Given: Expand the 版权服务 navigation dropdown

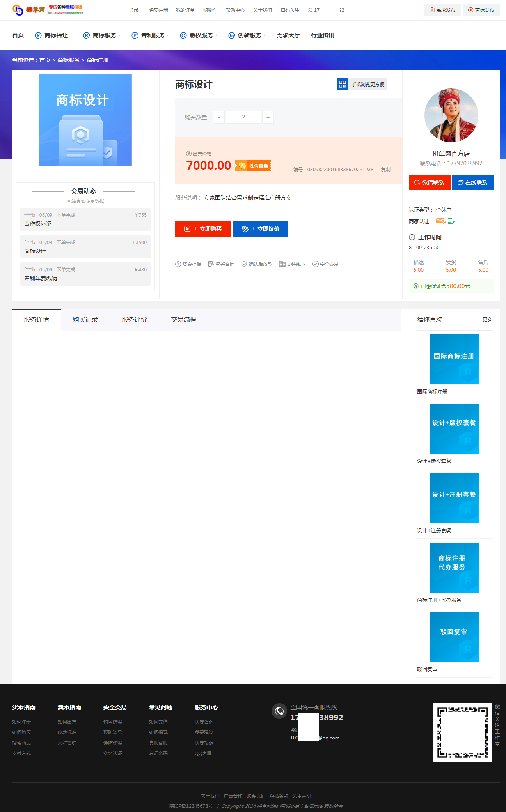Looking at the screenshot, I should (x=199, y=35).
